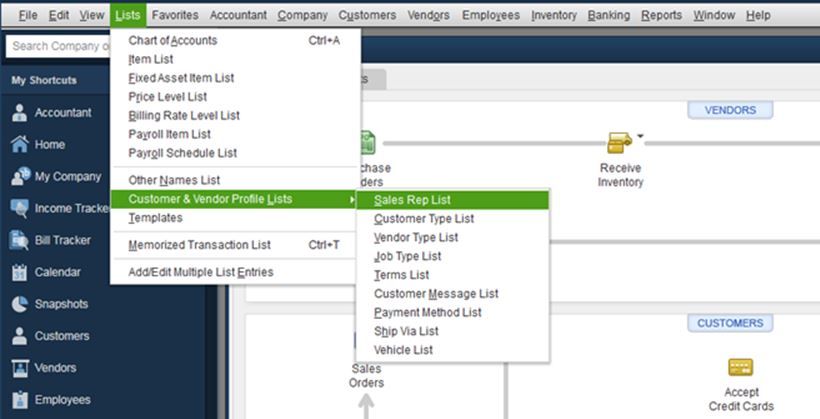Choose Price Level List entry
The image size is (820, 419).
(x=235, y=97)
